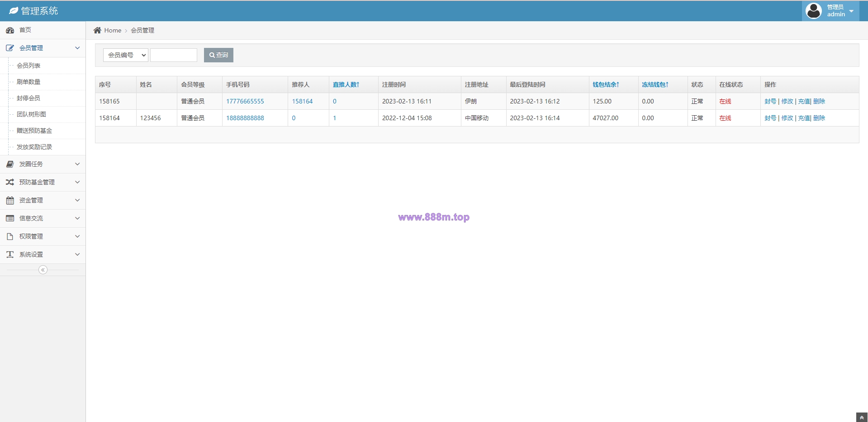The image size is (868, 422).
Task: Click 充值 for member 158165
Action: (x=804, y=101)
